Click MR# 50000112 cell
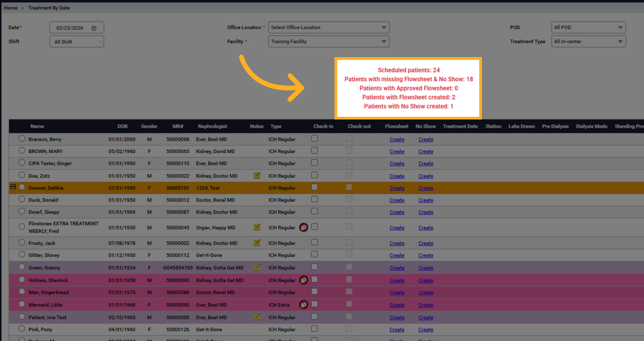This screenshot has height=341, width=644. coord(178,255)
